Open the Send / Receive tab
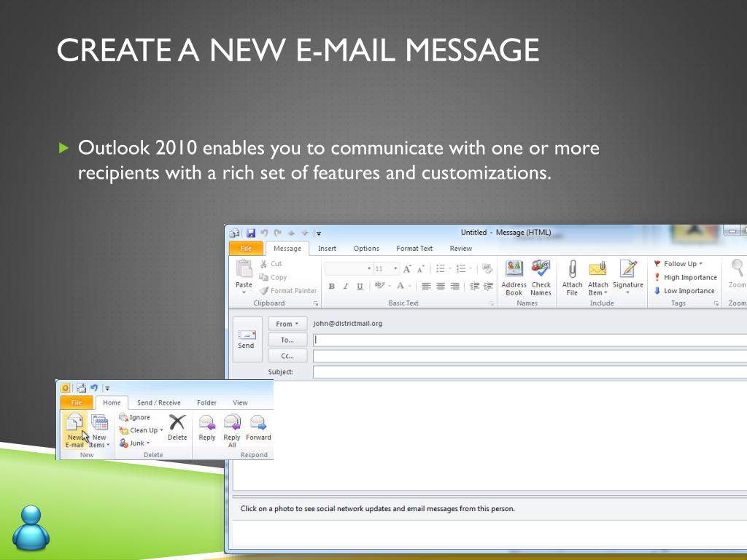The image size is (747, 560). (158, 402)
